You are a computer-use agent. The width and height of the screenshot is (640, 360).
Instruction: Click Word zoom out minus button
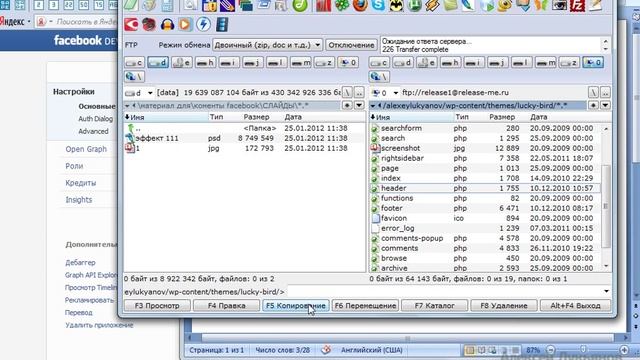coord(551,350)
